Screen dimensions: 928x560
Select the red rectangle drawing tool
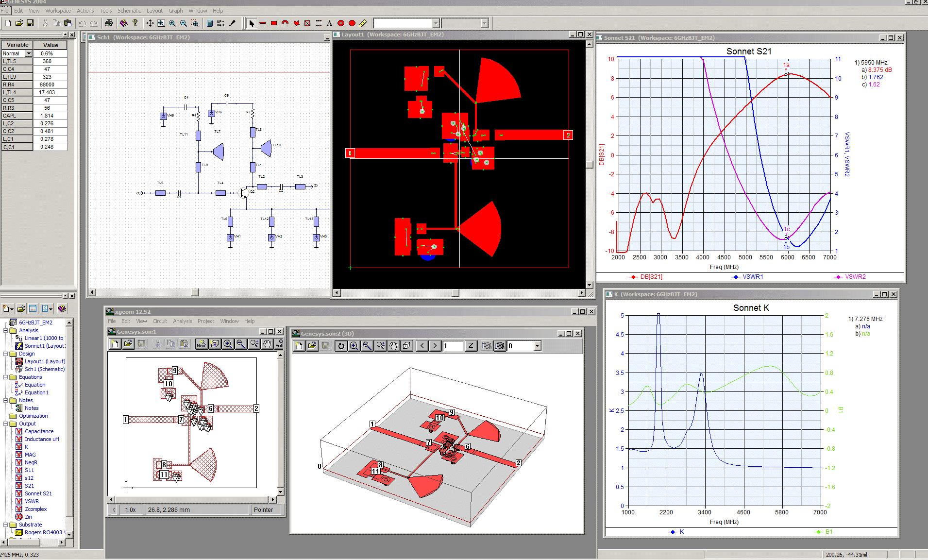coord(274,23)
